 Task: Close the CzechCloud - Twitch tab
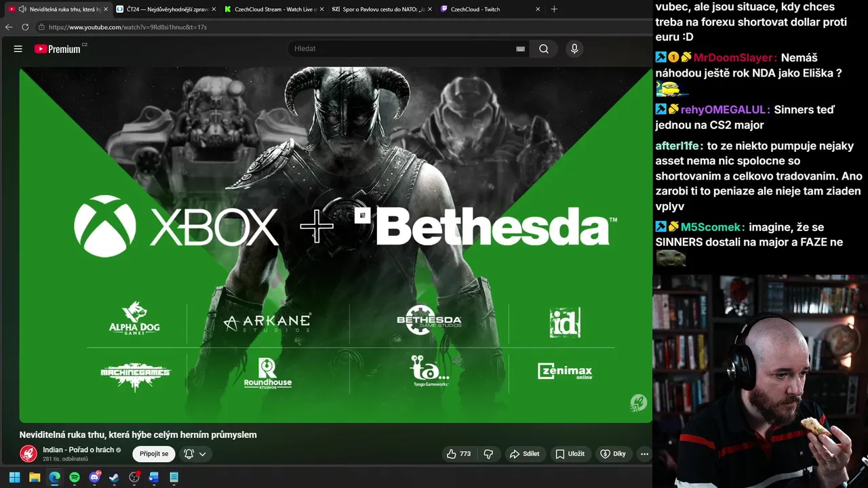[538, 9]
